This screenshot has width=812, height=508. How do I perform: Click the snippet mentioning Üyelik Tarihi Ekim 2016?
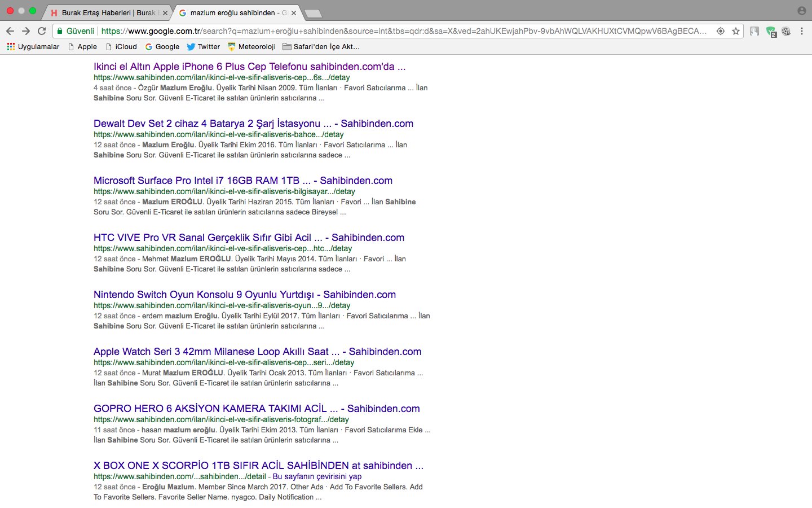point(250,150)
